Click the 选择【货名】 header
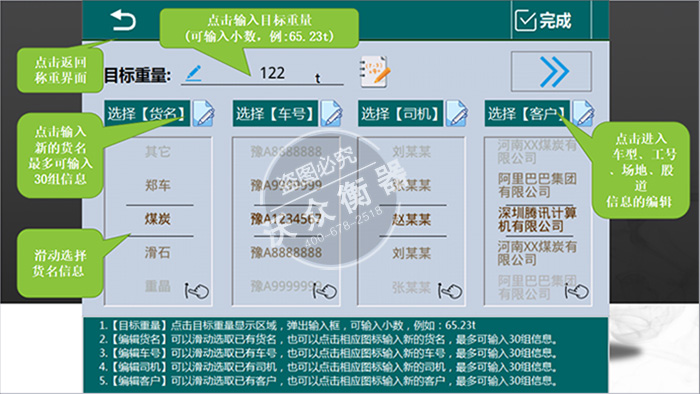The width and height of the screenshot is (700, 394). pos(147,113)
